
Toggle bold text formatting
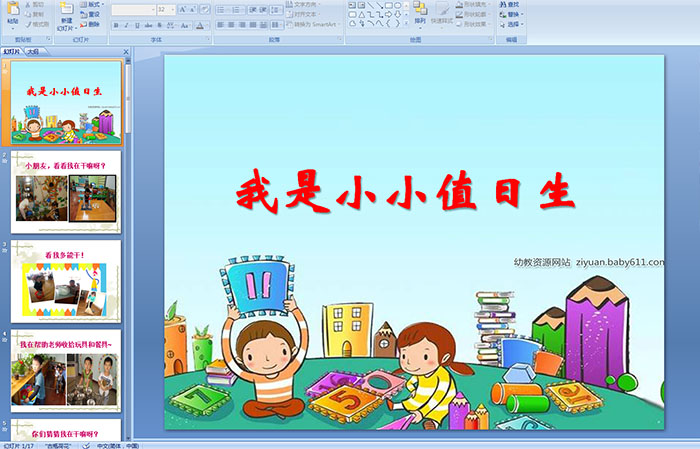point(116,24)
